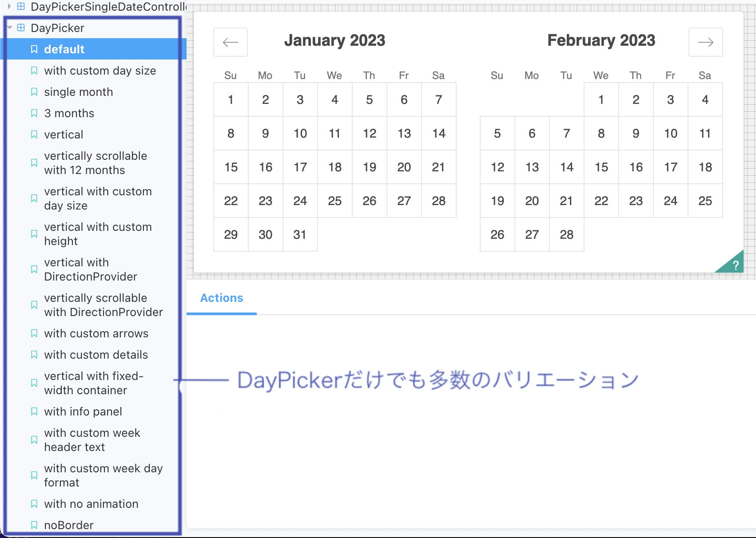The height and width of the screenshot is (538, 756).
Task: Click the bookmark icon beside 'with info panel'
Action: coord(34,411)
